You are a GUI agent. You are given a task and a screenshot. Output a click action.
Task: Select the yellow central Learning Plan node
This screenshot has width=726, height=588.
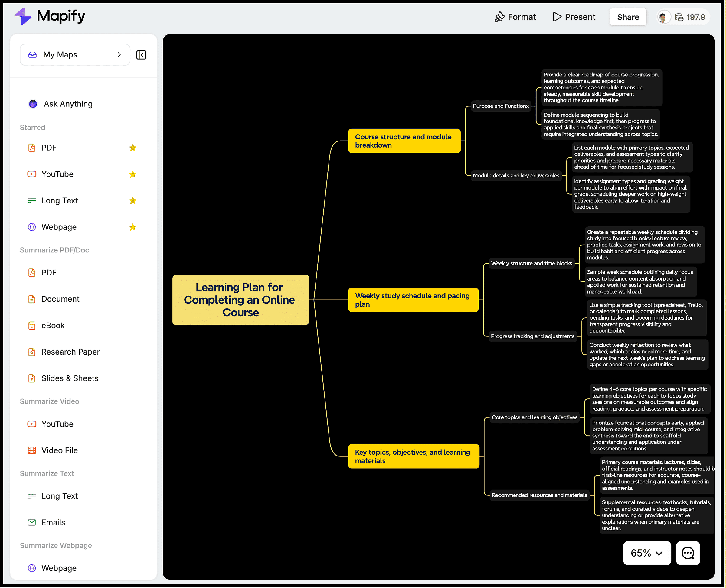pos(240,299)
